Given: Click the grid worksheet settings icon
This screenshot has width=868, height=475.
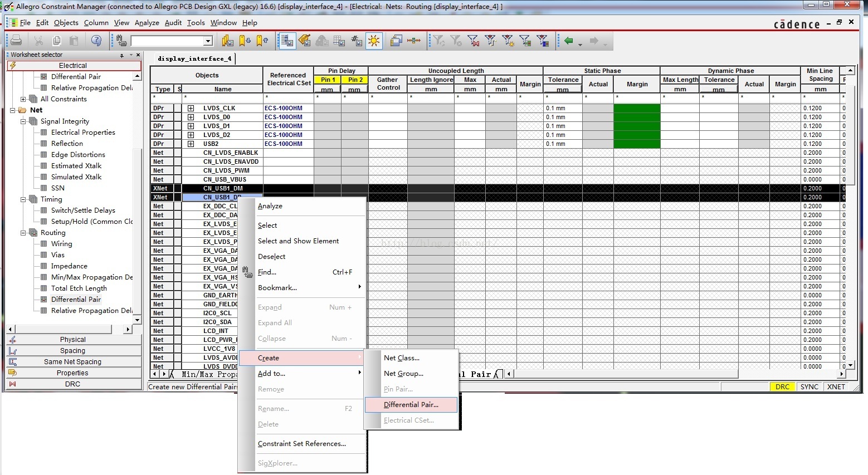Looking at the screenshot, I should pos(339,41).
